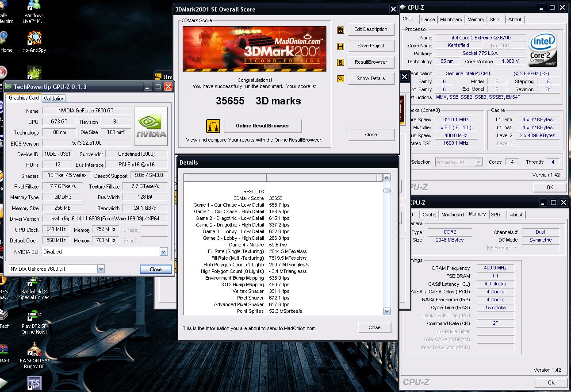Click OK in the top CPU-Z window
Viewport: 571px width, 392px height.
(550, 187)
